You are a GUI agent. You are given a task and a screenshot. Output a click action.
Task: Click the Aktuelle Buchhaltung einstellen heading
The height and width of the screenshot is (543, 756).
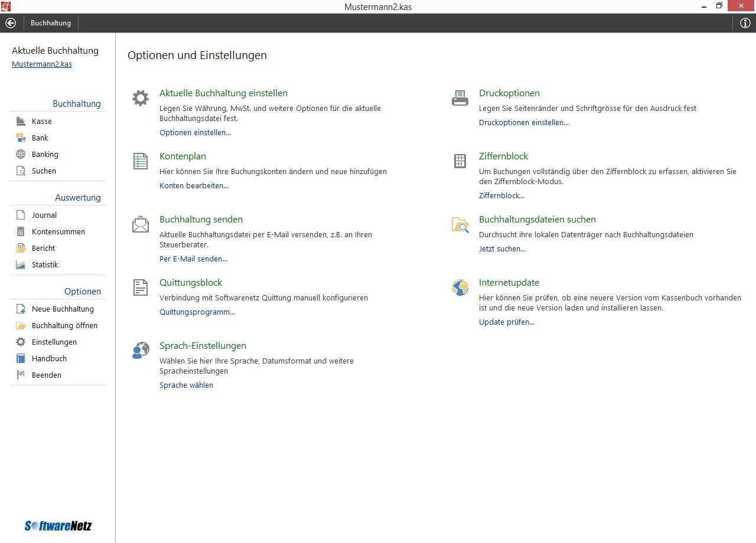223,93
